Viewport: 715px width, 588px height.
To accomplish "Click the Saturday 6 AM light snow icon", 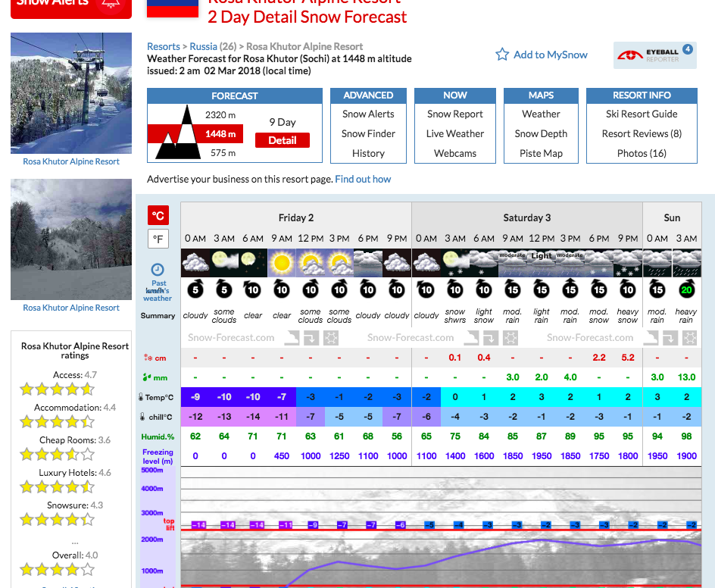I will tap(484, 263).
